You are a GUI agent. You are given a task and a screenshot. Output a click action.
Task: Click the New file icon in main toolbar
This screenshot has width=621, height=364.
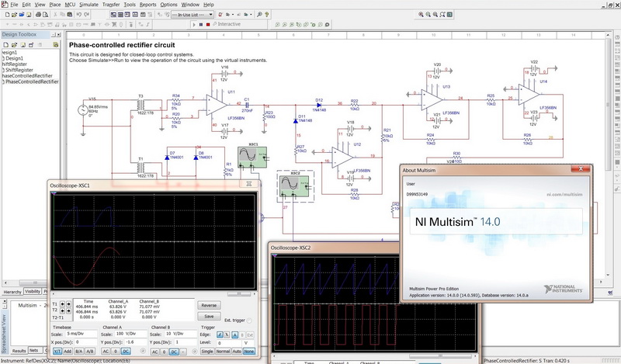point(7,15)
